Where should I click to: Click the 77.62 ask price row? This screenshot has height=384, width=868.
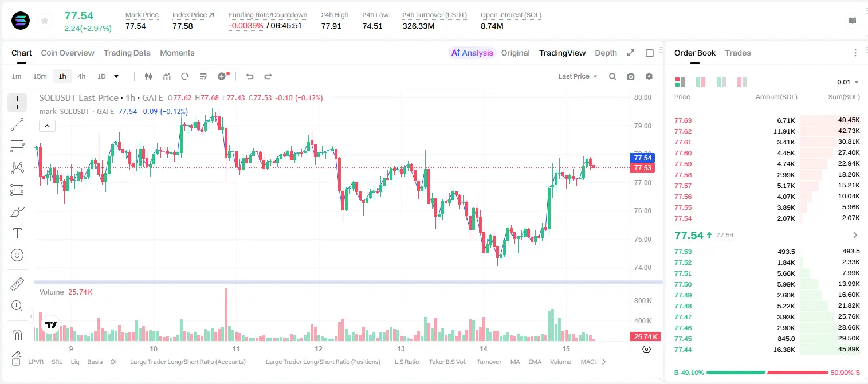coord(767,131)
